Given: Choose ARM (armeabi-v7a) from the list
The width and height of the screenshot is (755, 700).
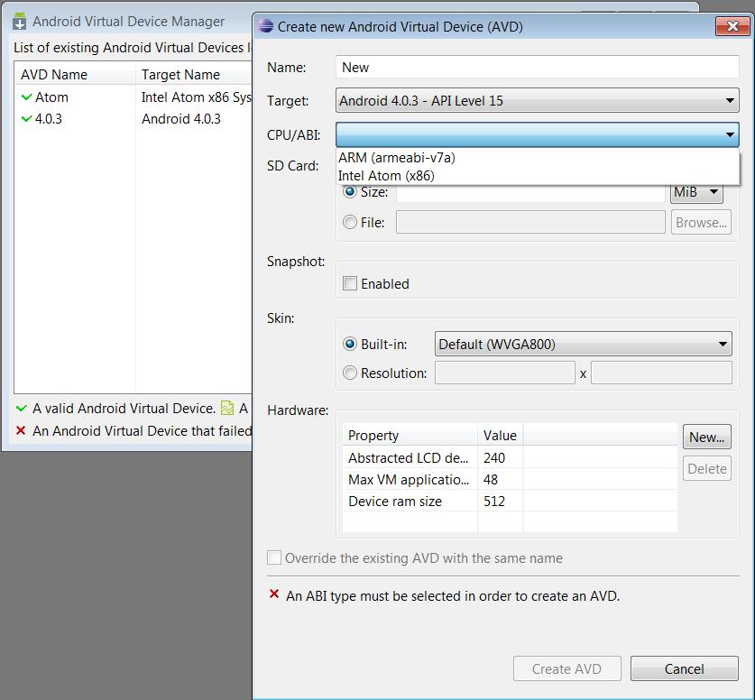Looking at the screenshot, I should [x=397, y=158].
